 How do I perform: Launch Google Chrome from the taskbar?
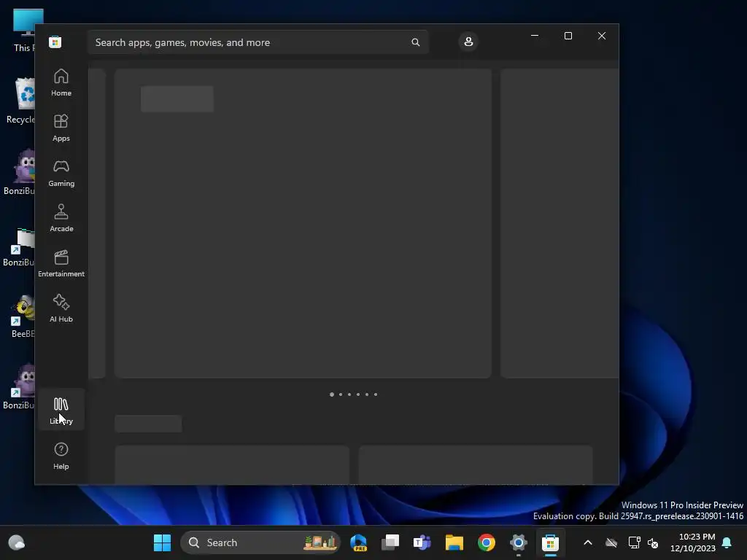tap(487, 542)
